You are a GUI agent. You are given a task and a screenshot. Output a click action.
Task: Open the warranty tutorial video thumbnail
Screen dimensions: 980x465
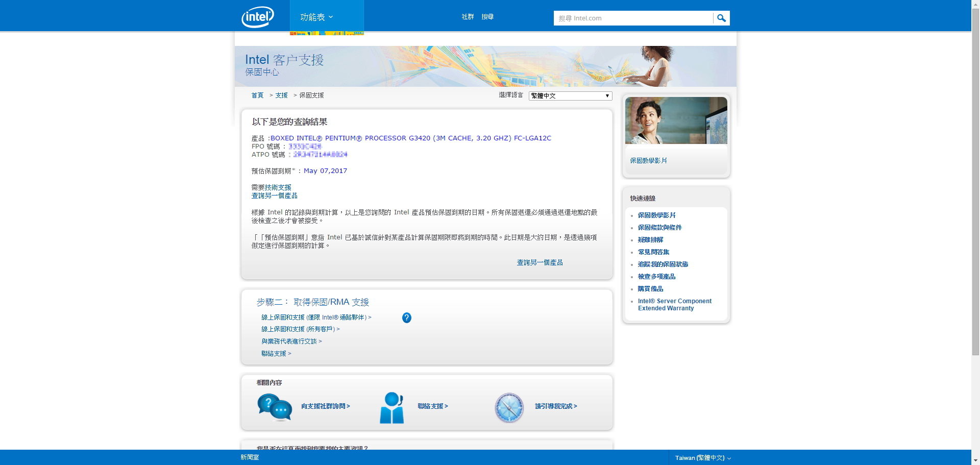coord(676,120)
